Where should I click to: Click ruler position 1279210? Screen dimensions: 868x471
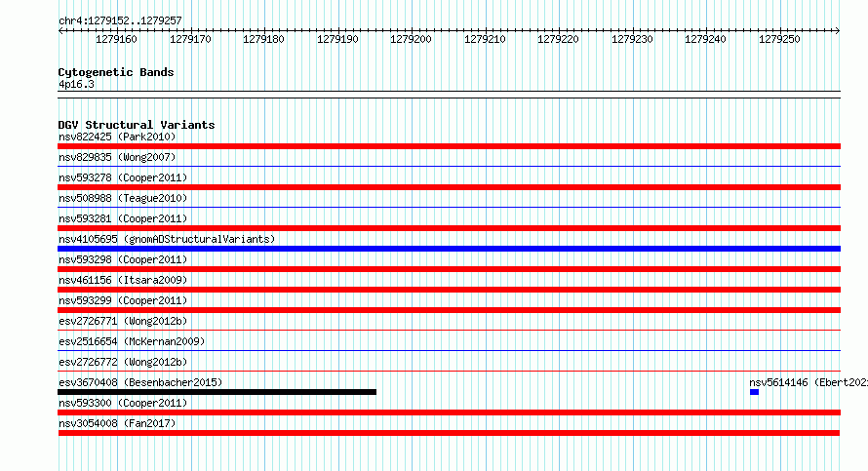[x=485, y=39]
